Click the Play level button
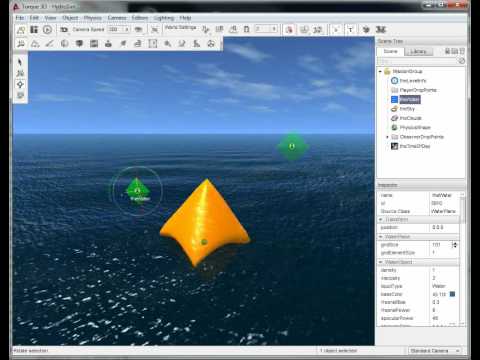 pyautogui.click(x=47, y=30)
